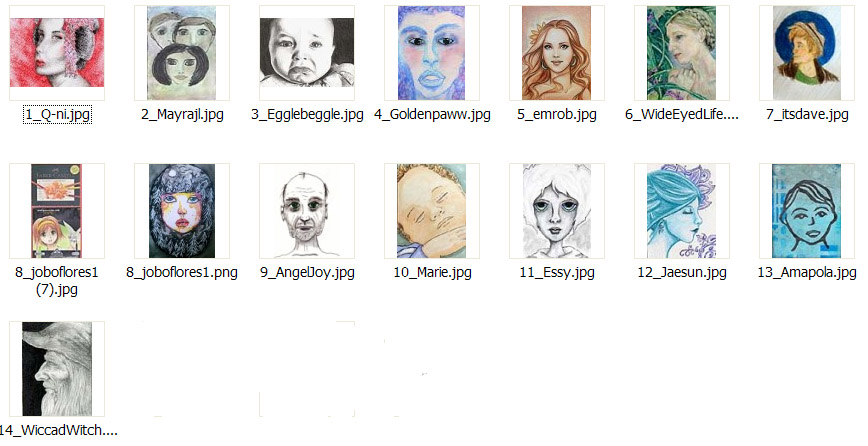Click the 11_Essy.jpg filename text
Image resolution: width=868 pixels, height=446 pixels.
coord(557,272)
